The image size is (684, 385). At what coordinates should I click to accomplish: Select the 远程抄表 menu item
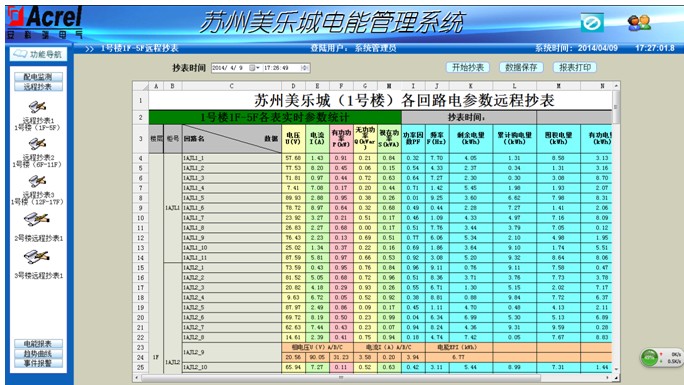[x=38, y=86]
